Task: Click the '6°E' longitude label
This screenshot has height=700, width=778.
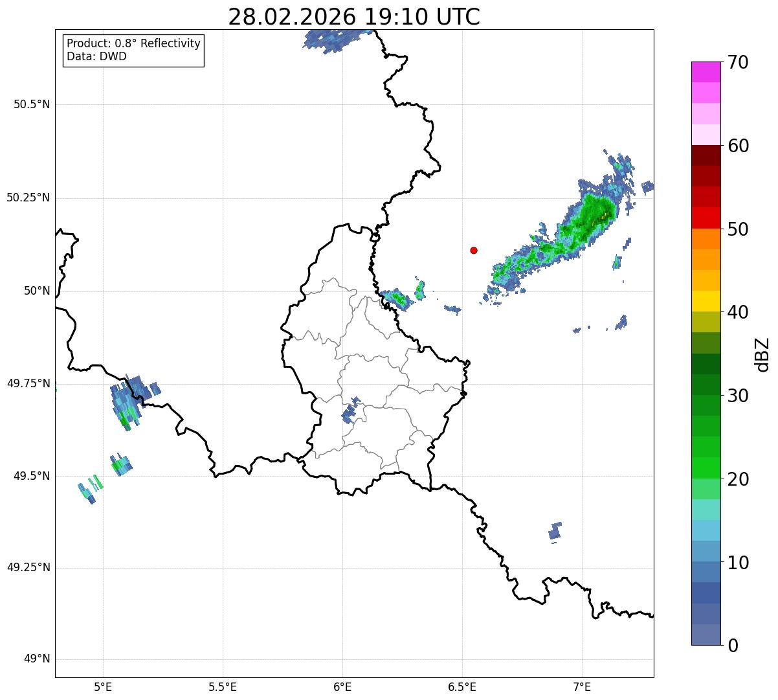Action: tap(342, 687)
